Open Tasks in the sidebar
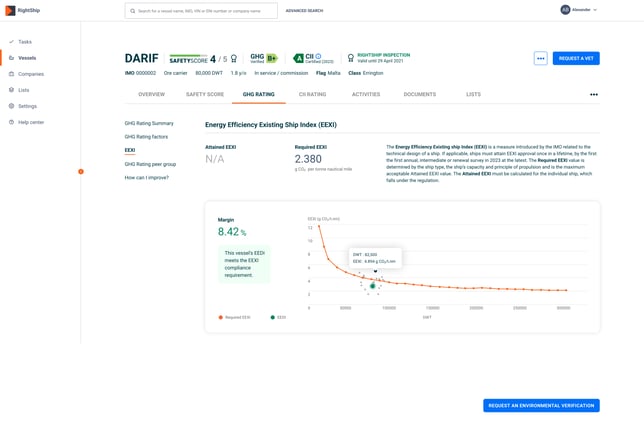The height and width of the screenshot is (429, 644). [25, 42]
